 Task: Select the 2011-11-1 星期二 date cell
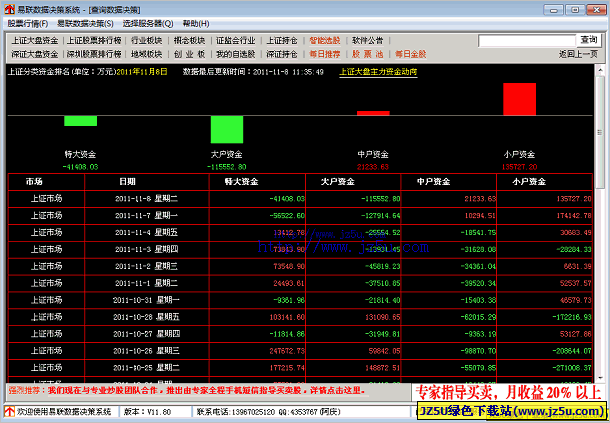pos(147,283)
